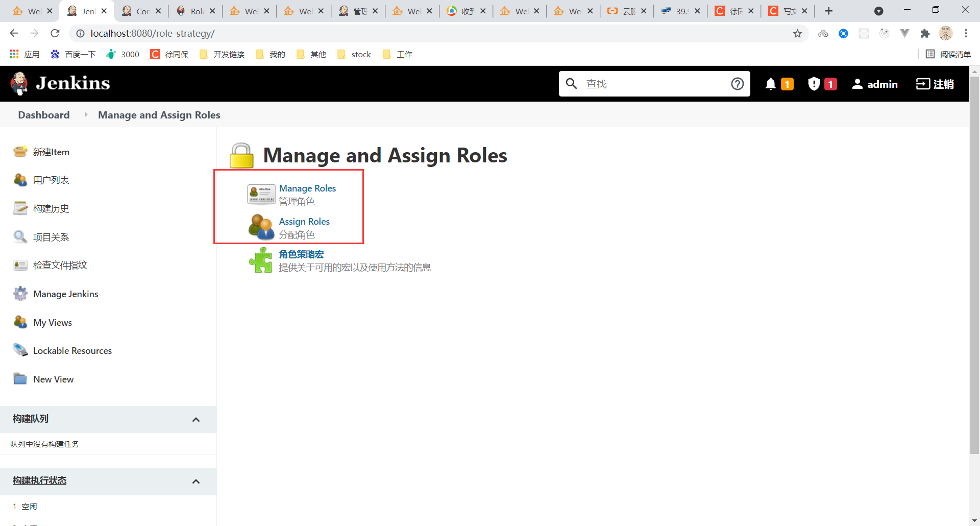This screenshot has width=980, height=526.
Task: Open notifications via the bell icon
Action: click(x=771, y=84)
